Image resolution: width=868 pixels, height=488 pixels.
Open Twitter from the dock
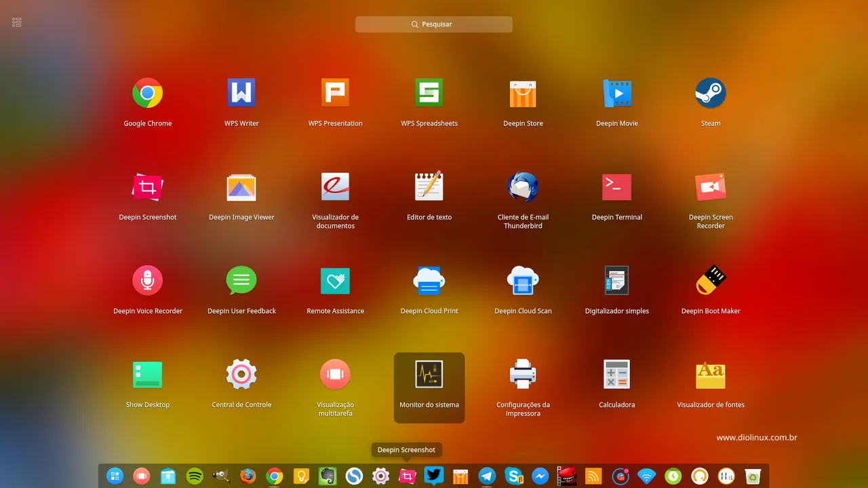(x=434, y=476)
